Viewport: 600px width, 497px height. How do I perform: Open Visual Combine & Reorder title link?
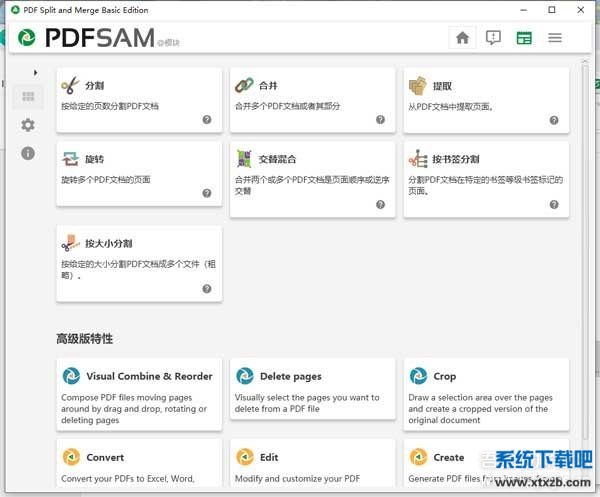point(149,376)
